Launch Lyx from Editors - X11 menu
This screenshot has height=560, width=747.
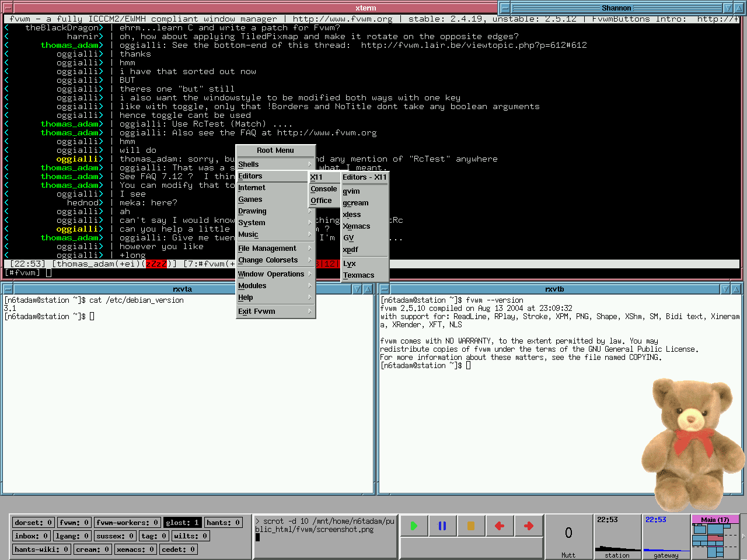(365, 264)
